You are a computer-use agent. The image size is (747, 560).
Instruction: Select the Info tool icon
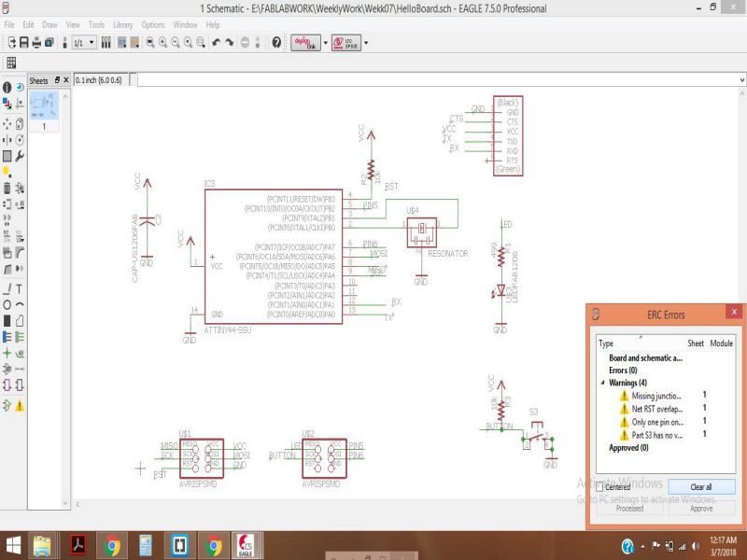pos(7,87)
